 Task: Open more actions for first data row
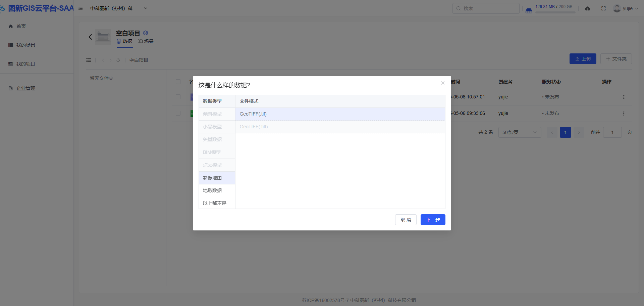624,97
